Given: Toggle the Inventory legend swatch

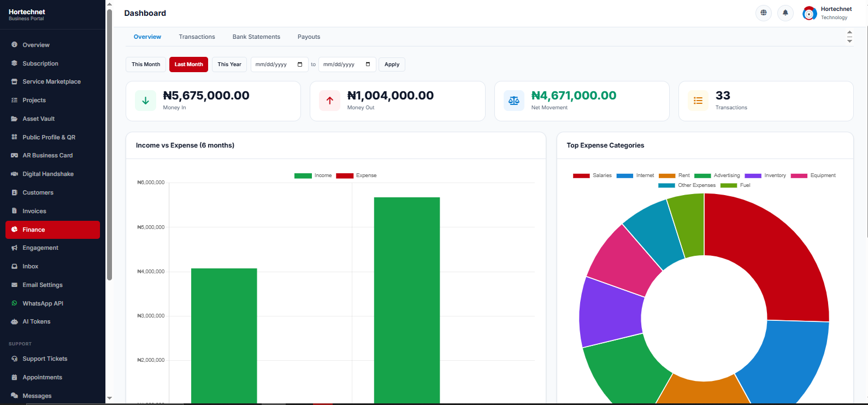Looking at the screenshot, I should point(753,175).
